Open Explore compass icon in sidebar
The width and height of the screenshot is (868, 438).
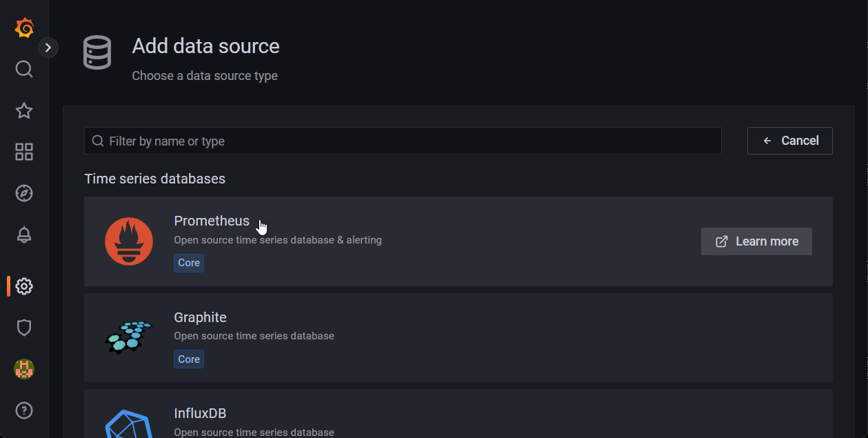tap(24, 193)
